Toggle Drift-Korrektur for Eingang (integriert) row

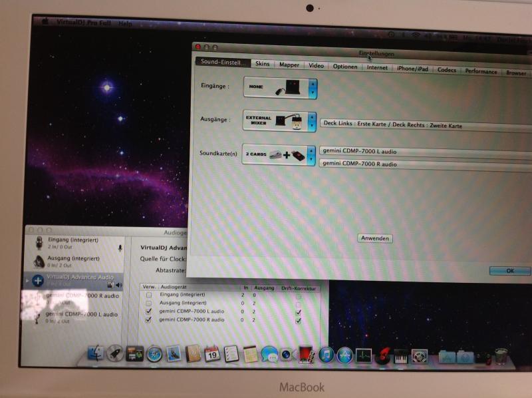pos(298,296)
